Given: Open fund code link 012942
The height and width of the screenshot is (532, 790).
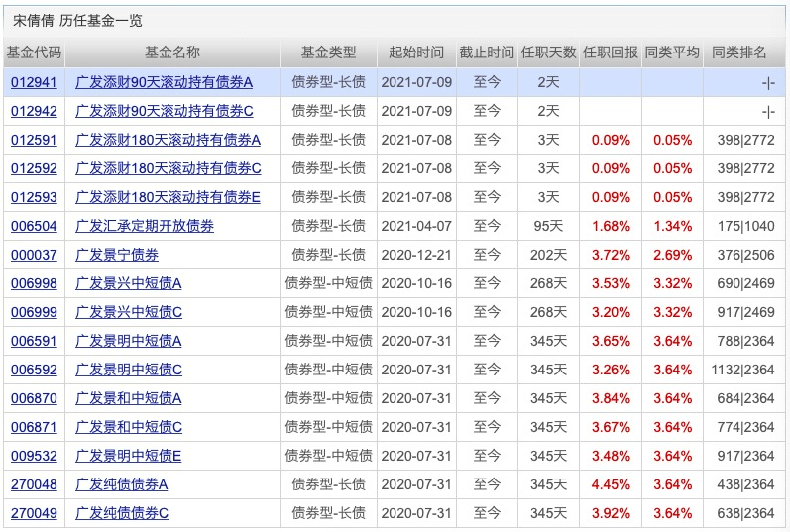Looking at the screenshot, I should (34, 111).
